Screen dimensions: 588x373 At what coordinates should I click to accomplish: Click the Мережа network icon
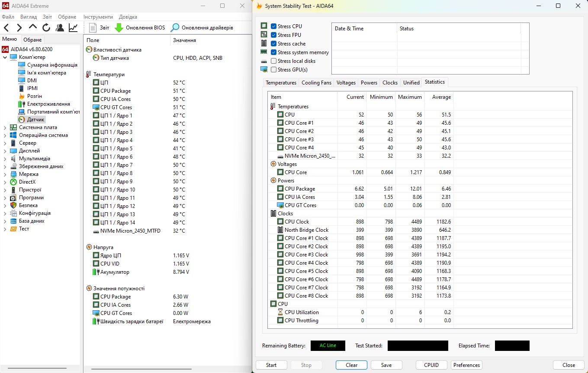pos(13,174)
